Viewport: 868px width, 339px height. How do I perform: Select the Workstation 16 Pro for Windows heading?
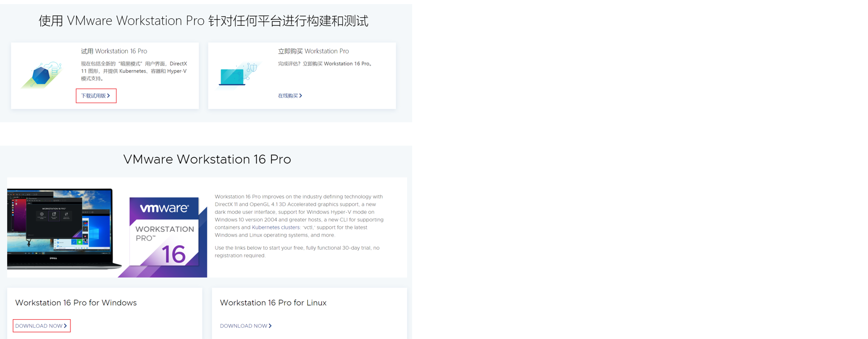tap(76, 303)
